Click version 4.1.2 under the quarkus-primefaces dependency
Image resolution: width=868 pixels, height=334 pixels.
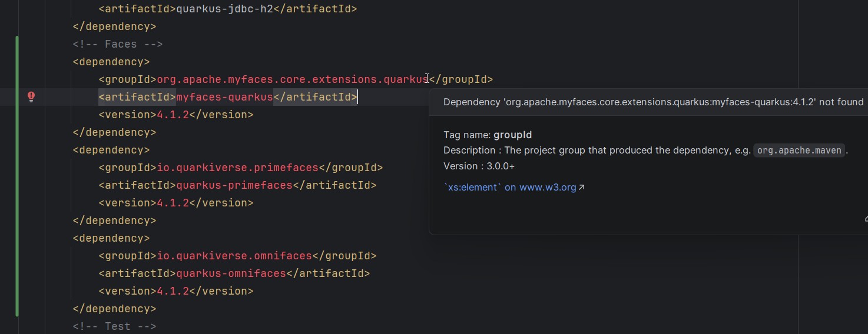click(173, 203)
